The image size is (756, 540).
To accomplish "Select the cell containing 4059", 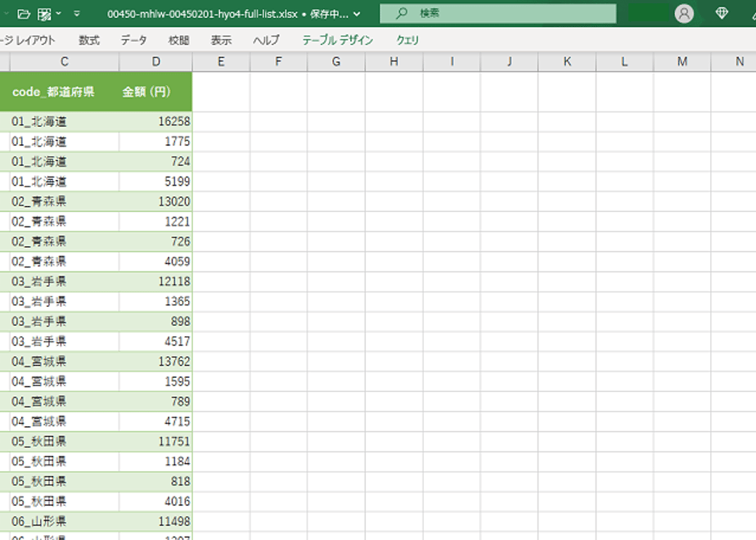I will click(x=155, y=262).
